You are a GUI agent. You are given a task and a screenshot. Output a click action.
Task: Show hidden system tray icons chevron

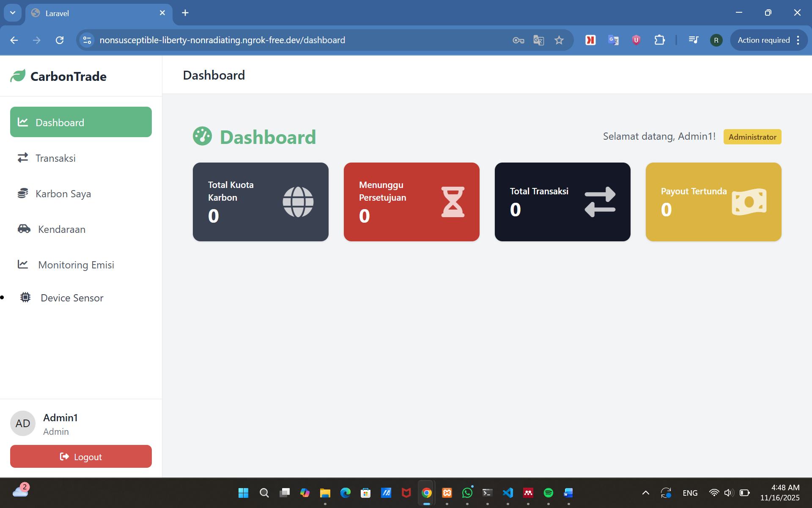(645, 493)
